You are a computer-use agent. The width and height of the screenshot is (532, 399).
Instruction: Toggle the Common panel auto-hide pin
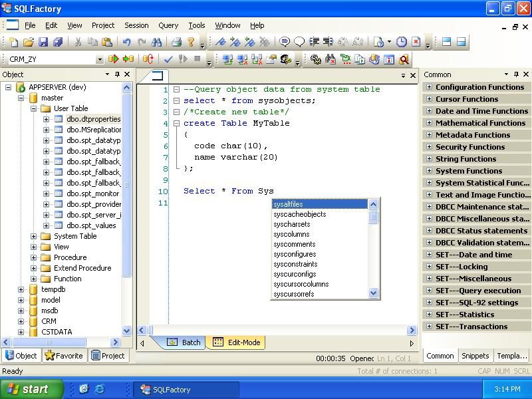point(516,74)
